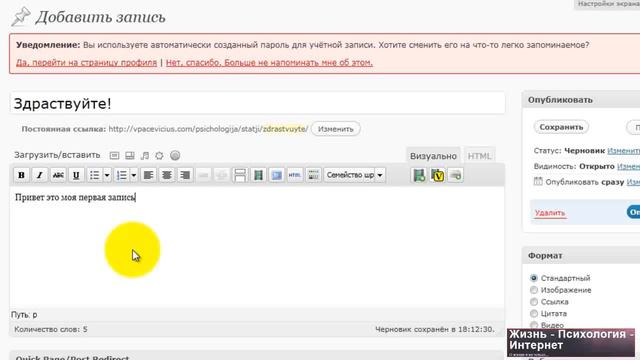Apply strikethrough (ABC) formatting
640x360 pixels.
[x=58, y=175]
